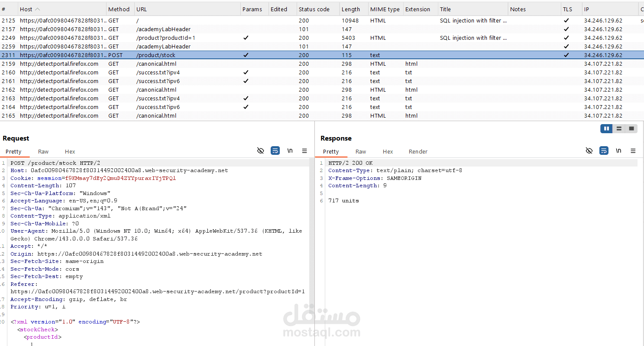Sort by Title column header

[x=473, y=9]
